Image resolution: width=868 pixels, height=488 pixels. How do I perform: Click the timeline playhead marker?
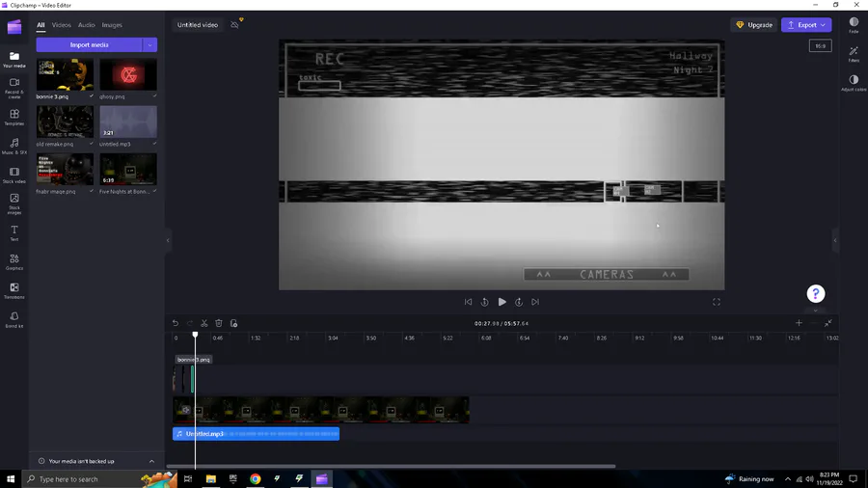click(195, 335)
